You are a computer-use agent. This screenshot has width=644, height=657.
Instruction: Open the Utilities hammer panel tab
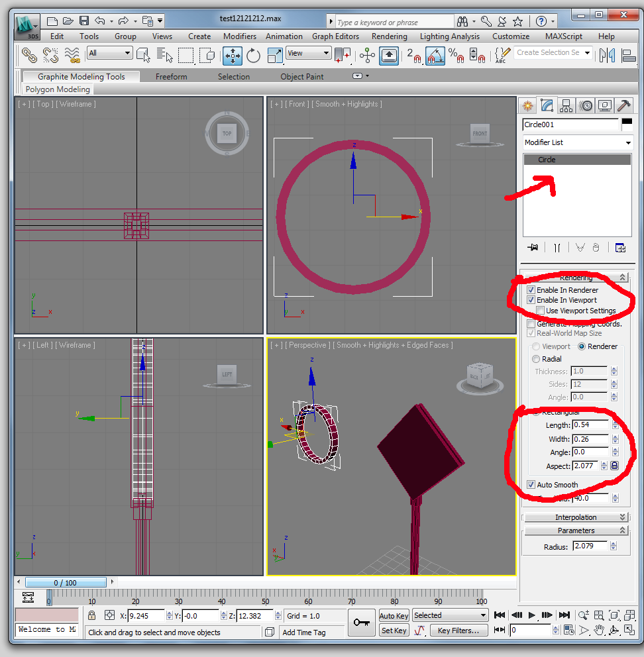click(x=623, y=105)
